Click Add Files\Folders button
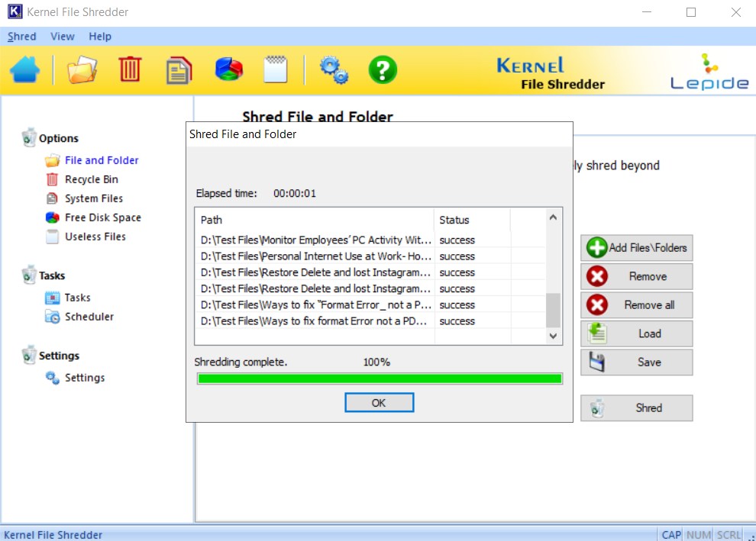This screenshot has width=756, height=541. pos(636,248)
